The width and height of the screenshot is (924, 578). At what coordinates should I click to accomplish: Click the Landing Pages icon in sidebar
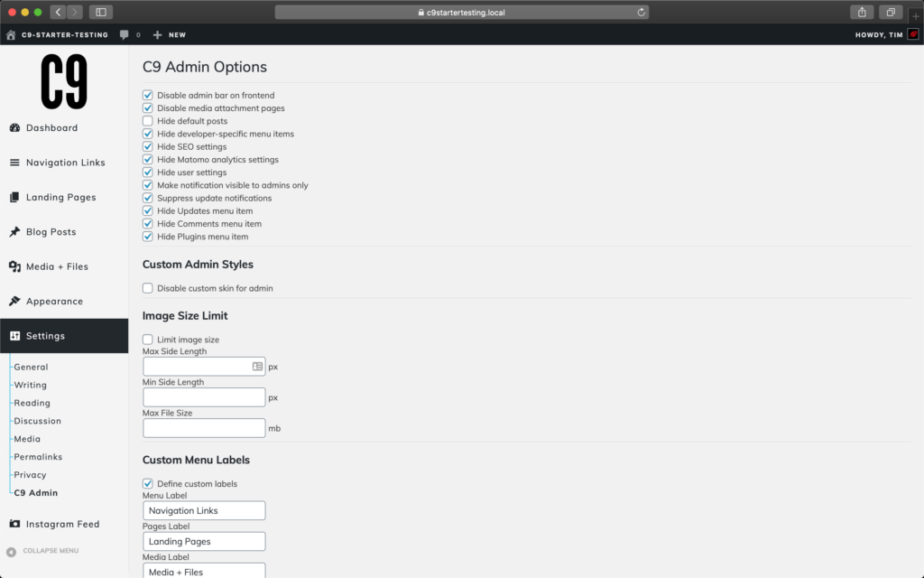coord(14,197)
